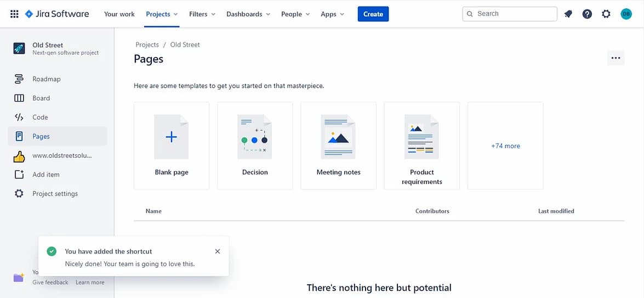Open the help question mark icon

coord(587,14)
